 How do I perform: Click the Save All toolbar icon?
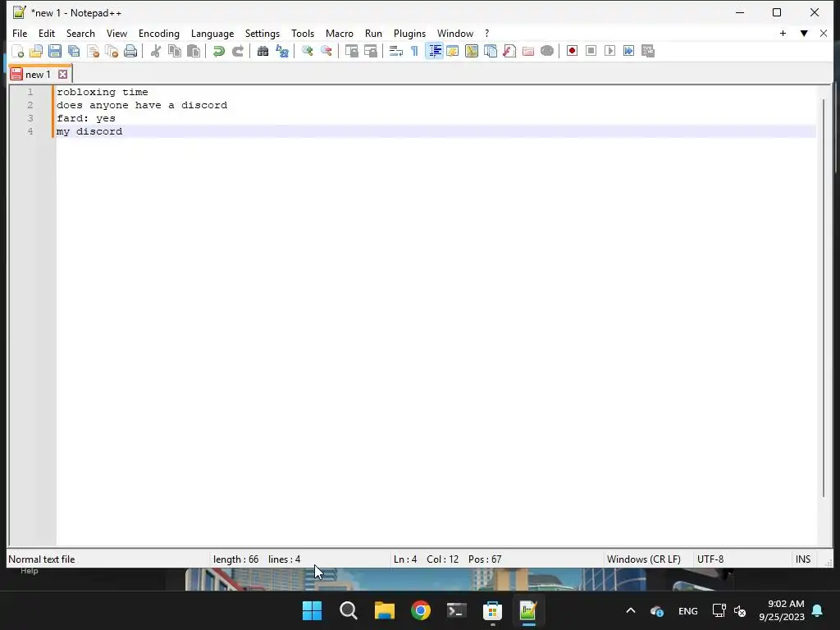pos(74,51)
